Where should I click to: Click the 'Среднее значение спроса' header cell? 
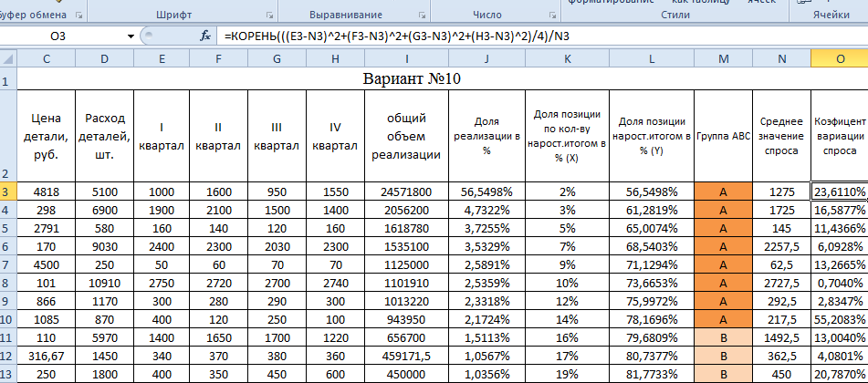pos(781,136)
